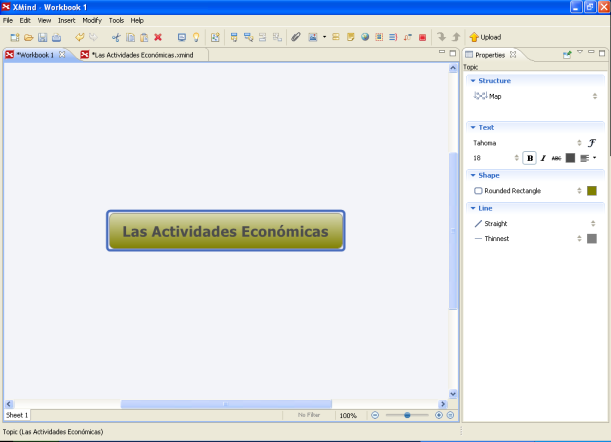Collapse the Shape section
The image size is (611, 442).
473,175
